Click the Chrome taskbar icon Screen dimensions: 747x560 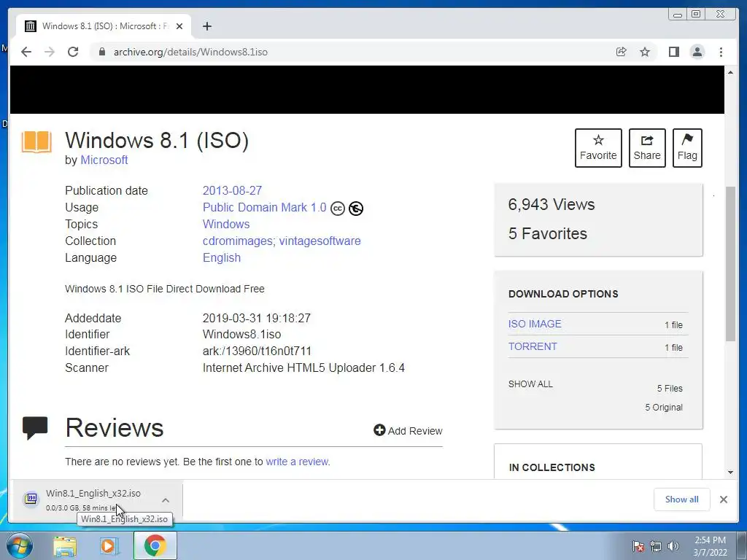(155, 545)
